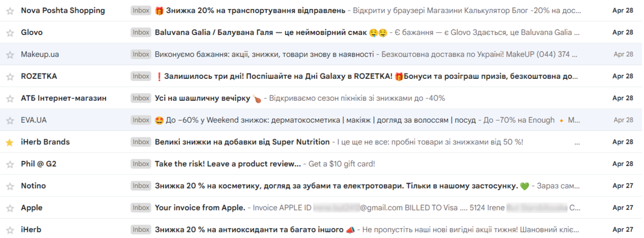644x238 pixels.
Task: Star the Makeup.ua email
Action: (10, 55)
